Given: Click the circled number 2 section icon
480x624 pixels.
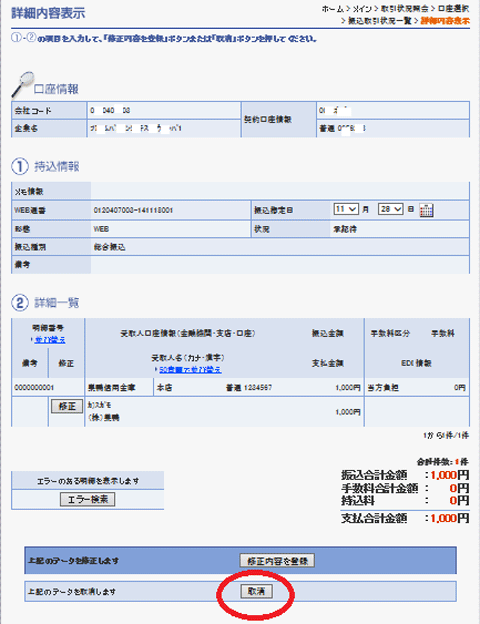Looking at the screenshot, I should pyautogui.click(x=20, y=303).
